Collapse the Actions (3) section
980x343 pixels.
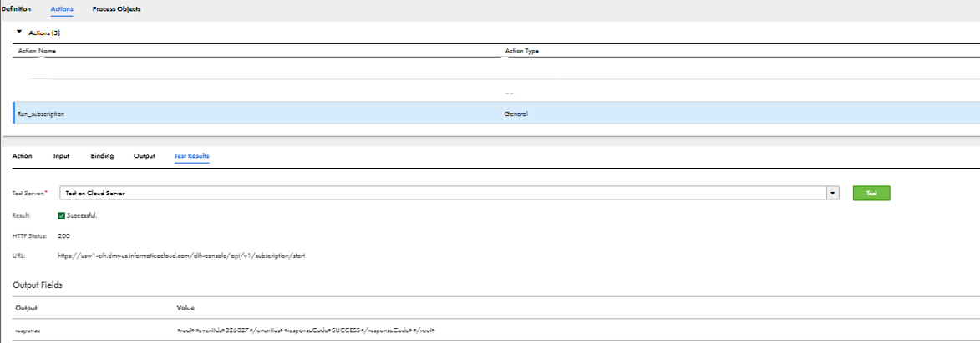tap(19, 32)
